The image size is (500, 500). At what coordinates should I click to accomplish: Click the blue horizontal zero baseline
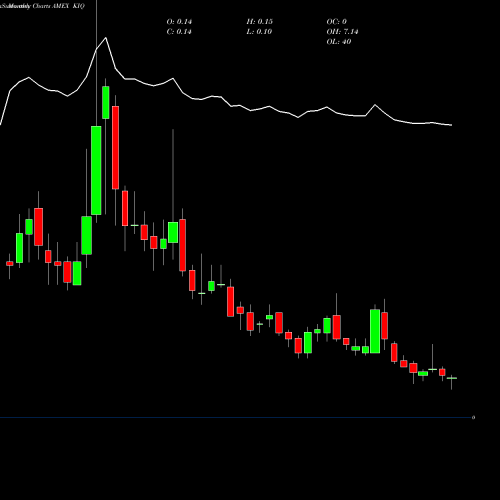pos(235,417)
